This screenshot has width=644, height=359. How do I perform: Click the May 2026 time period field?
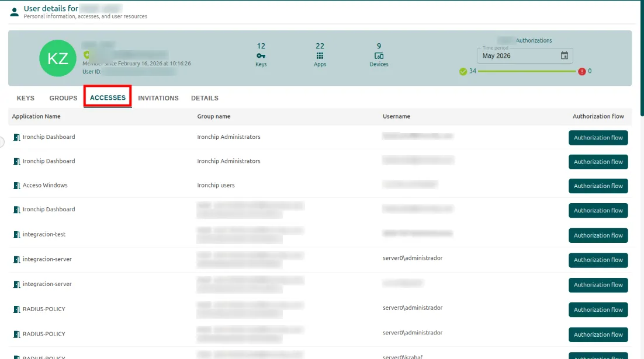pos(525,55)
